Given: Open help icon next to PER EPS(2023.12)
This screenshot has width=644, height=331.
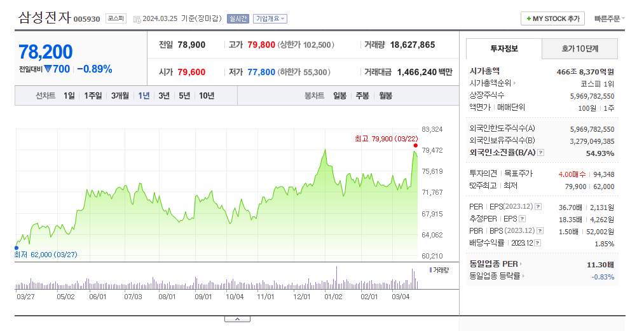Looking at the screenshot, I should pyautogui.click(x=538, y=206).
